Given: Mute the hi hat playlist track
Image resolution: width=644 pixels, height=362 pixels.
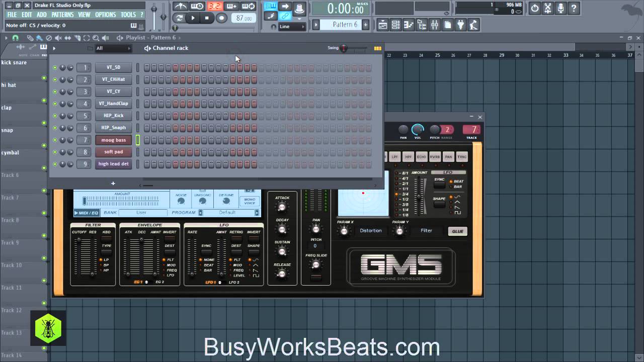Looking at the screenshot, I should pos(44,101).
